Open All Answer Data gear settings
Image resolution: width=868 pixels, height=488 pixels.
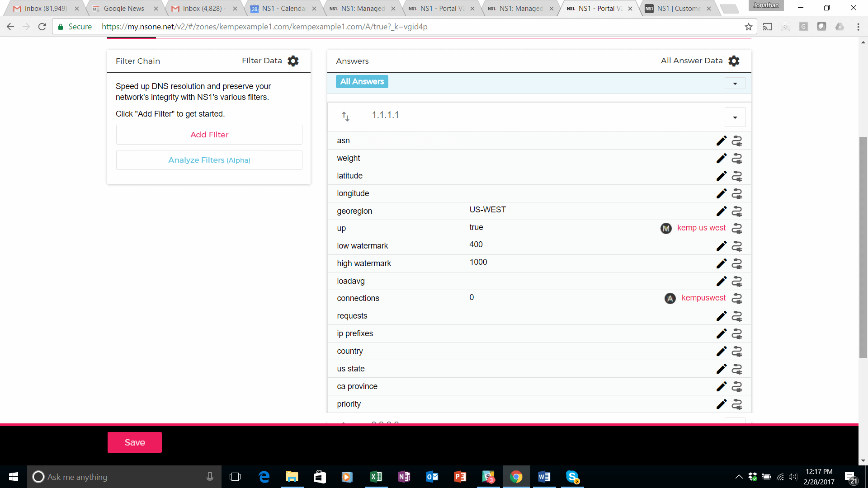pyautogui.click(x=734, y=61)
